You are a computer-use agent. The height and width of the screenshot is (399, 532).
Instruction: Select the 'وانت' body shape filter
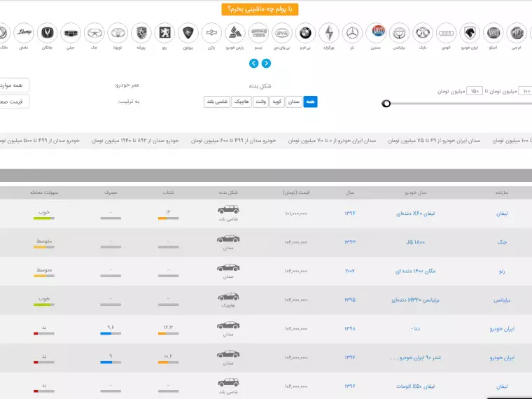(x=260, y=101)
